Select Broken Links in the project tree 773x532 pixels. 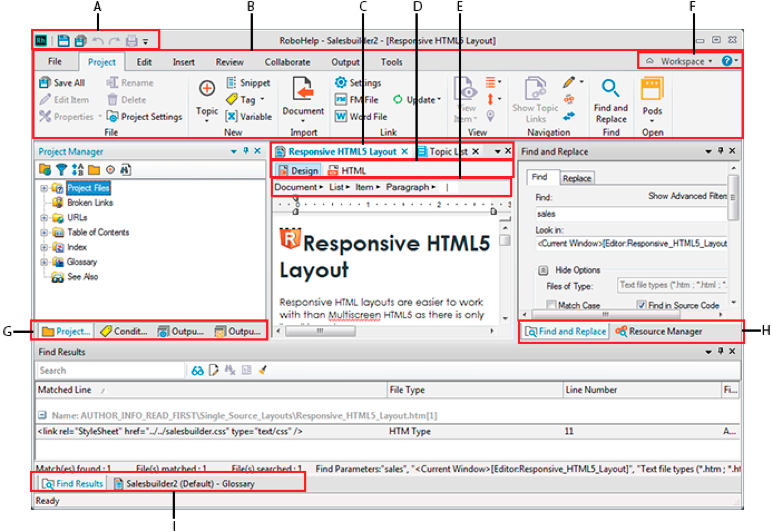(x=90, y=203)
